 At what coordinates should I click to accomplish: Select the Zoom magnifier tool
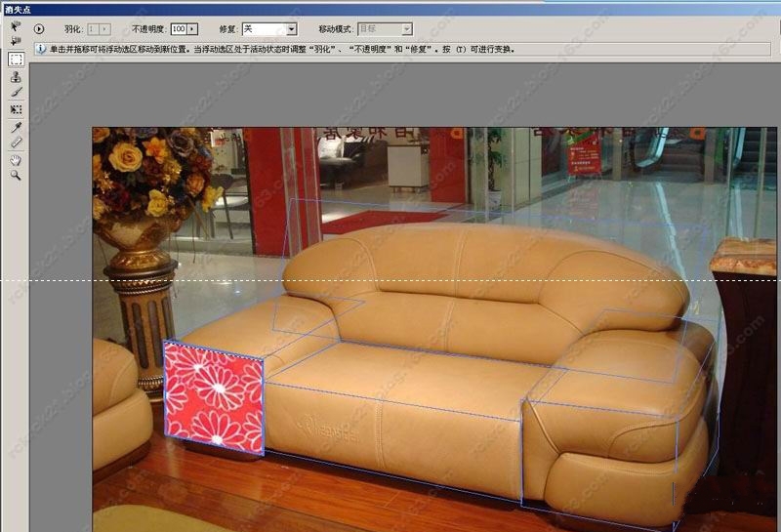[x=16, y=176]
